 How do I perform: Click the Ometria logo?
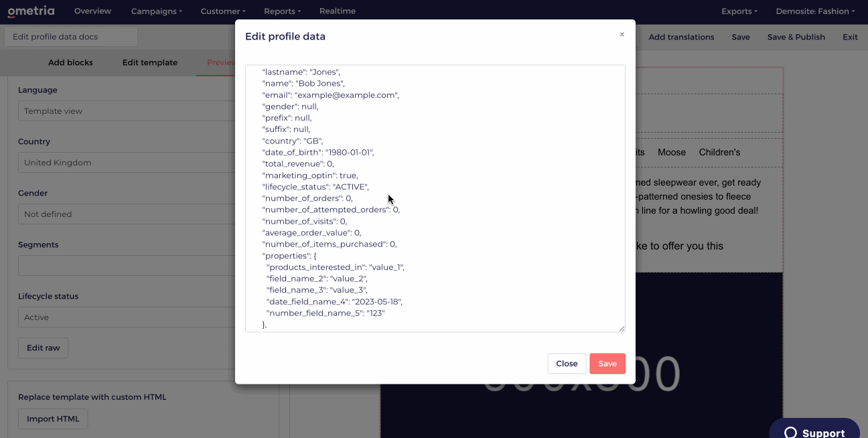(31, 11)
